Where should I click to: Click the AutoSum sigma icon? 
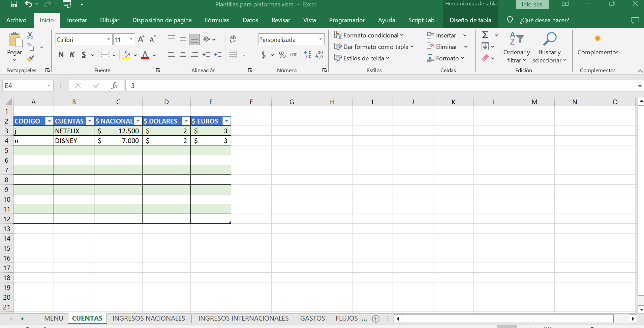485,35
